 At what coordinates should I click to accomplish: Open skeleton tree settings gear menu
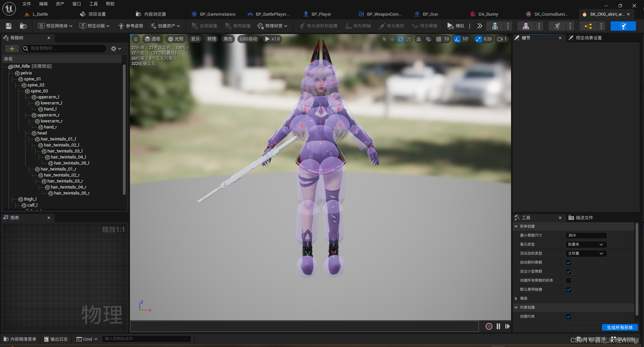tap(116, 49)
